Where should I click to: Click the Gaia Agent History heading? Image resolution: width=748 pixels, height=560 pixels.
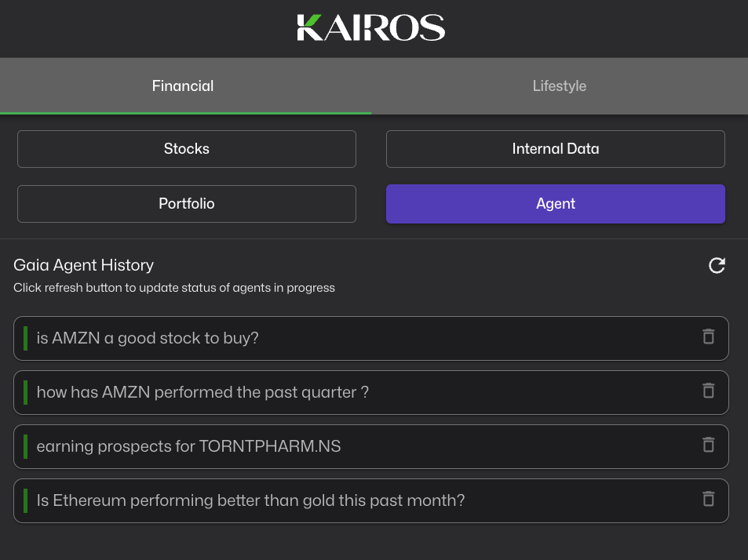coord(84,265)
